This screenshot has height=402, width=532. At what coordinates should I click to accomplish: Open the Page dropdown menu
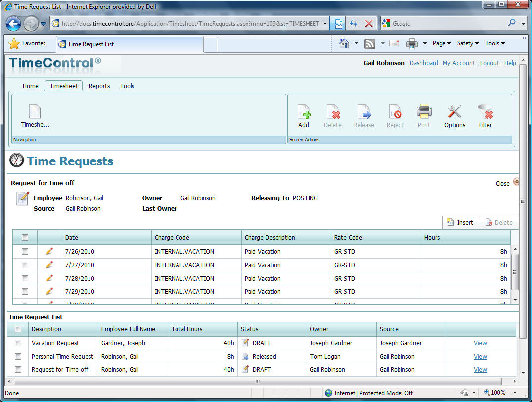pos(442,43)
